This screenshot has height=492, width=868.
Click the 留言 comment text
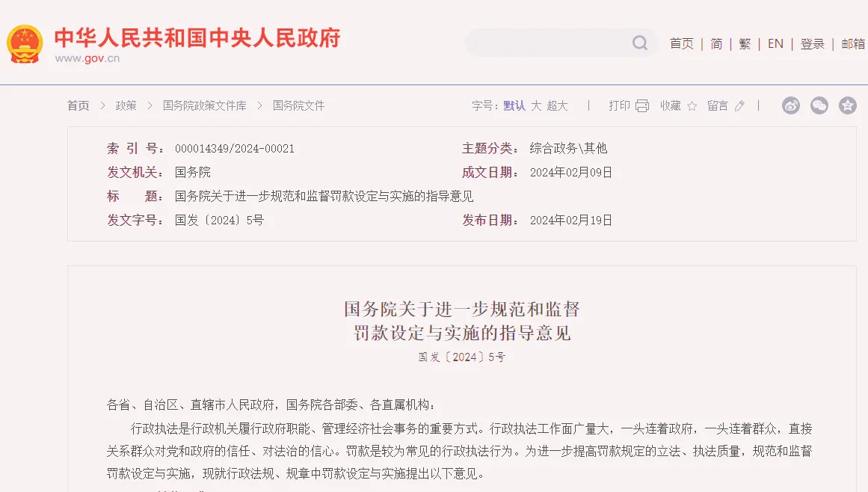(x=718, y=105)
